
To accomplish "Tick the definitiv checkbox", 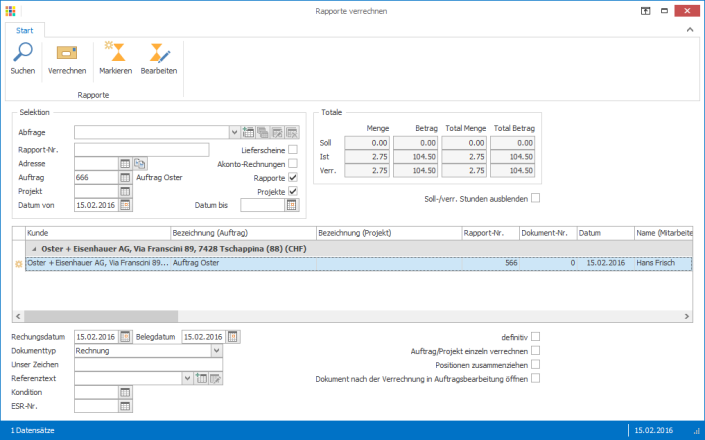I will (536, 337).
